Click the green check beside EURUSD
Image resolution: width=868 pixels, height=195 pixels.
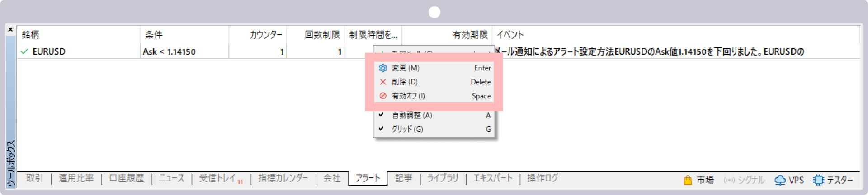click(x=24, y=52)
